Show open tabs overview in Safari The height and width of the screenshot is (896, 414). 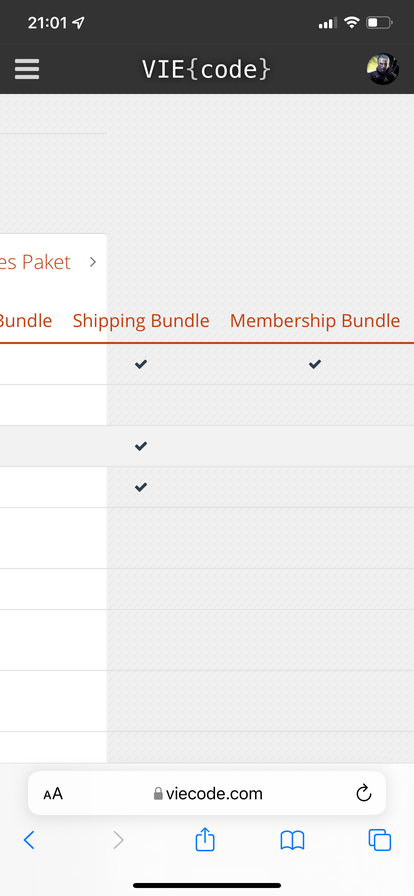(380, 840)
